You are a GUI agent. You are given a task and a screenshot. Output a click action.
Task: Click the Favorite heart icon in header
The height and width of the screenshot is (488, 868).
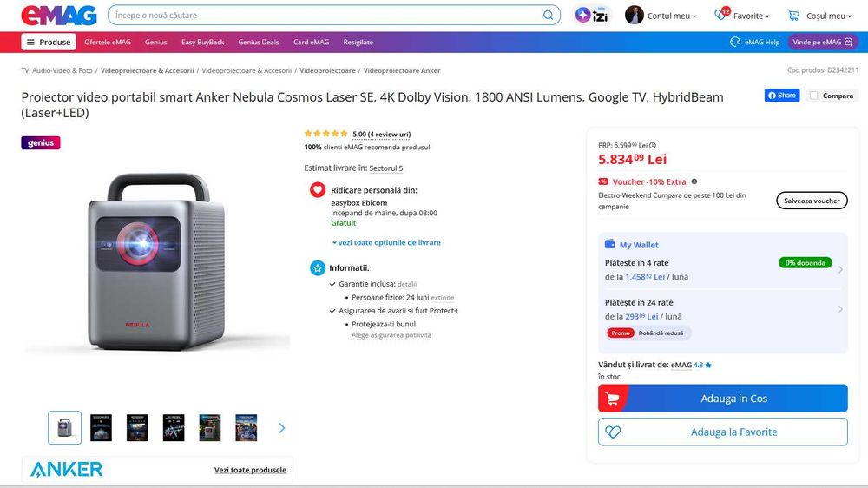click(720, 15)
